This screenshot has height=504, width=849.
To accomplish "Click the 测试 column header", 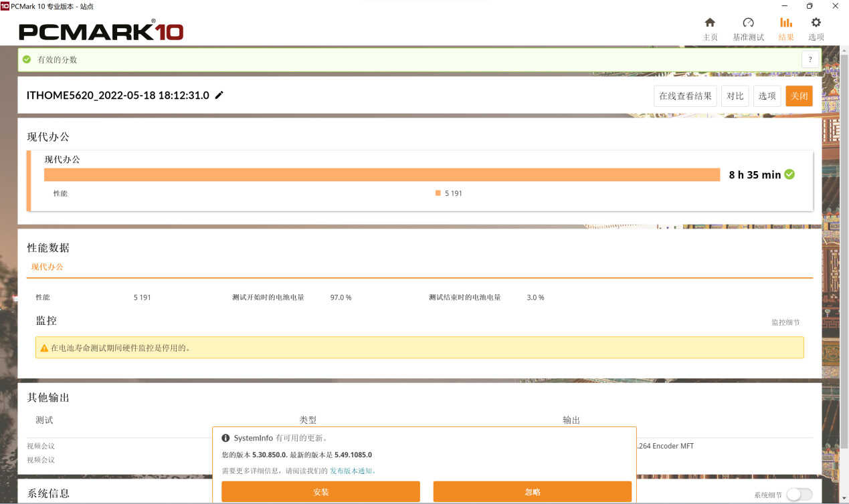I will 44,420.
